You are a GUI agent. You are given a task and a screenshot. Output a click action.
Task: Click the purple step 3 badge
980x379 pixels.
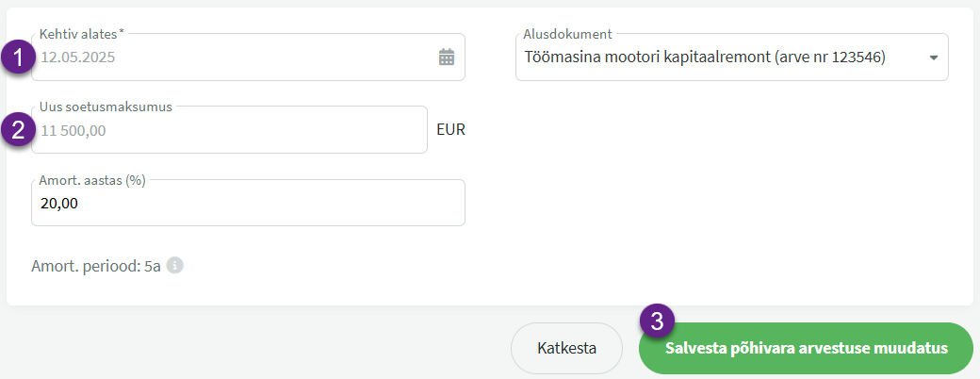click(658, 321)
